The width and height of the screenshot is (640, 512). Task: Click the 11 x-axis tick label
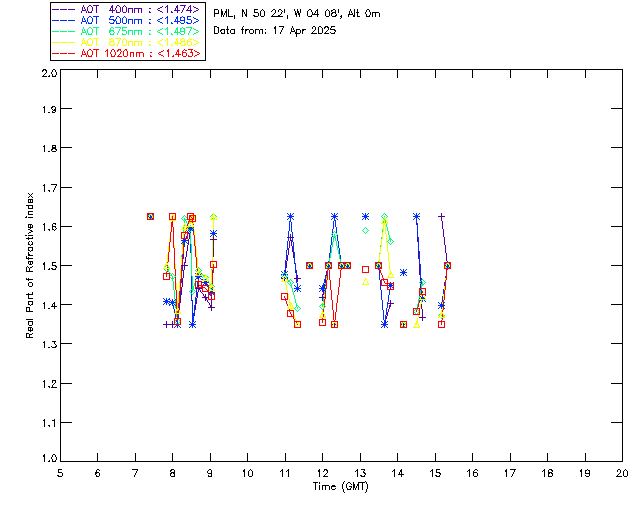[285, 473]
